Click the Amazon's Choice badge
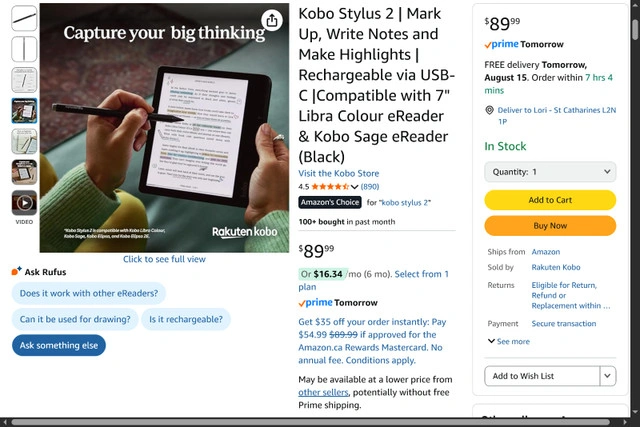 [329, 203]
